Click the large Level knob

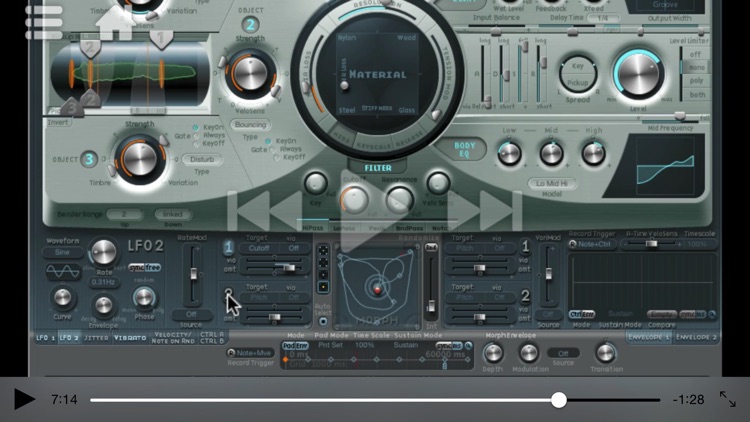638,73
